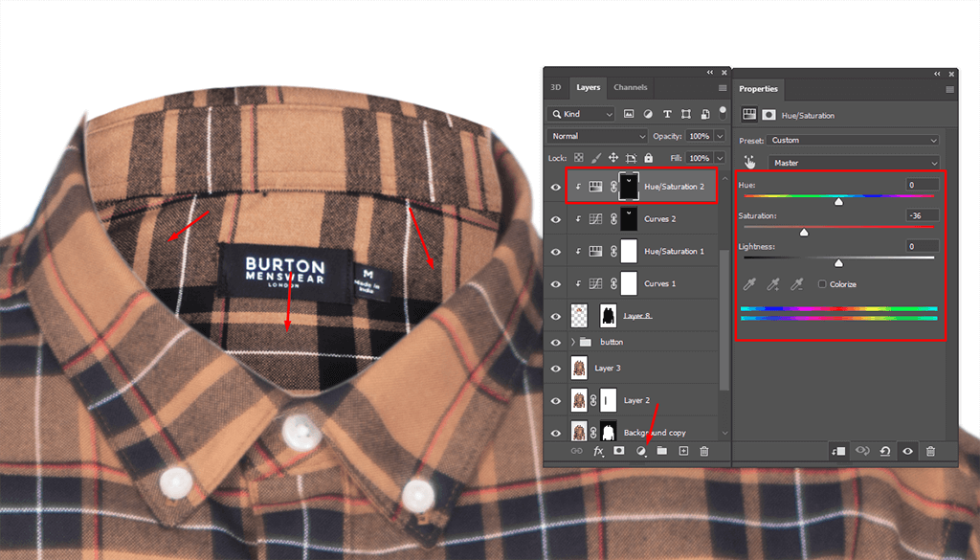This screenshot has height=560, width=980.
Task: Select the add-to-sample eyedropper
Action: 773,284
